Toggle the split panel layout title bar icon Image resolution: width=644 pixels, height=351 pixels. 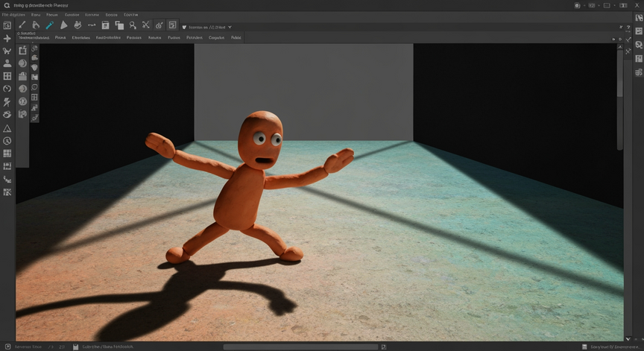[x=623, y=5]
